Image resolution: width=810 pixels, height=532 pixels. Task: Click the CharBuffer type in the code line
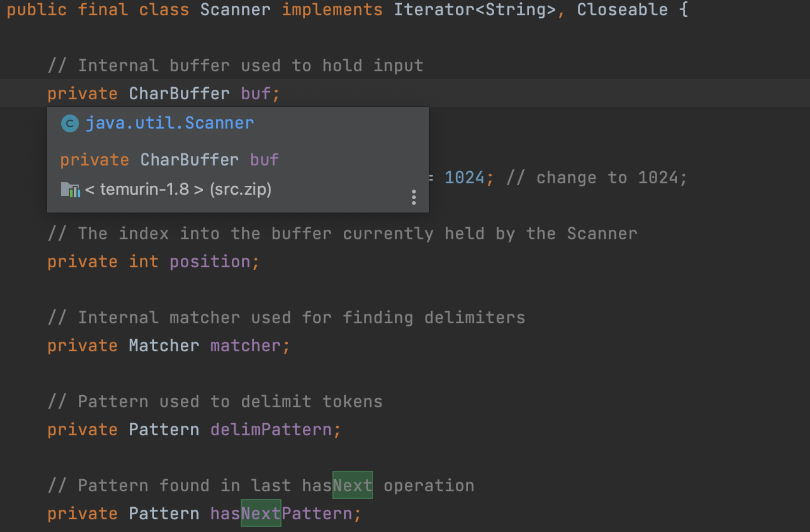[180, 94]
